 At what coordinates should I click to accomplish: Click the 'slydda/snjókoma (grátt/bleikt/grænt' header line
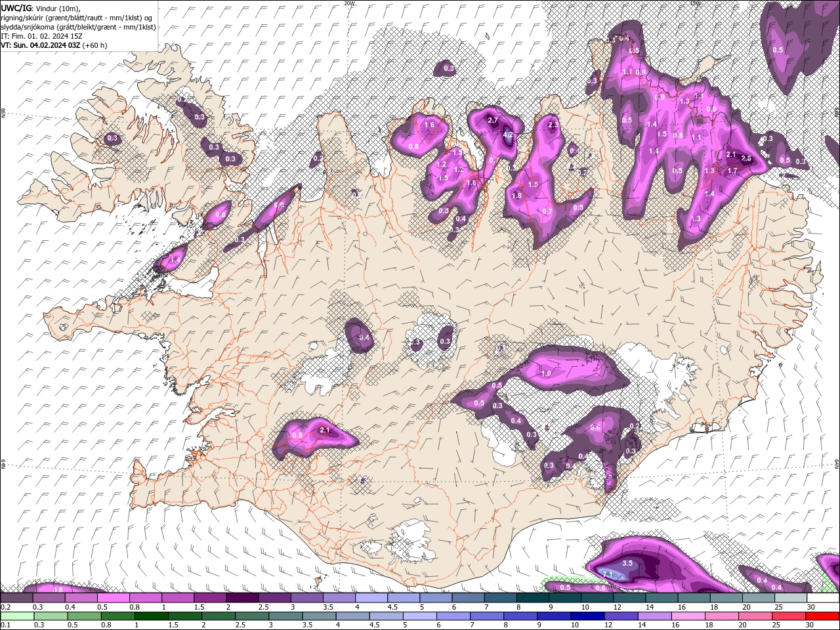pyautogui.click(x=78, y=27)
